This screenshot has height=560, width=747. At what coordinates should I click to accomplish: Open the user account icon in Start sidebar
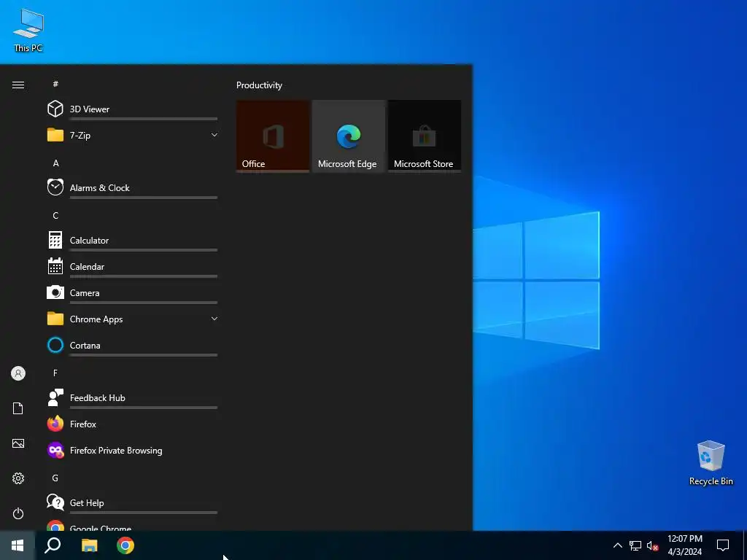point(18,373)
